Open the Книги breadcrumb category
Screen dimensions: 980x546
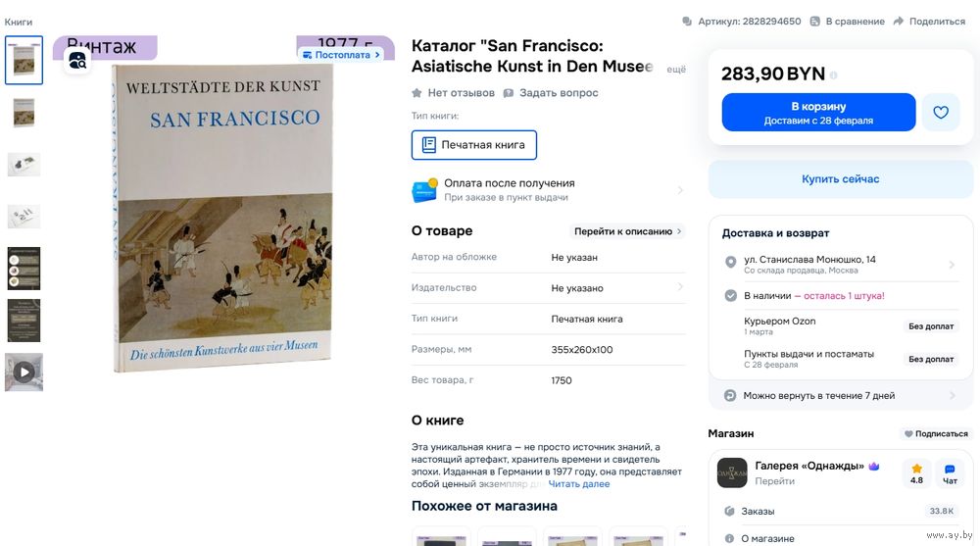point(18,22)
